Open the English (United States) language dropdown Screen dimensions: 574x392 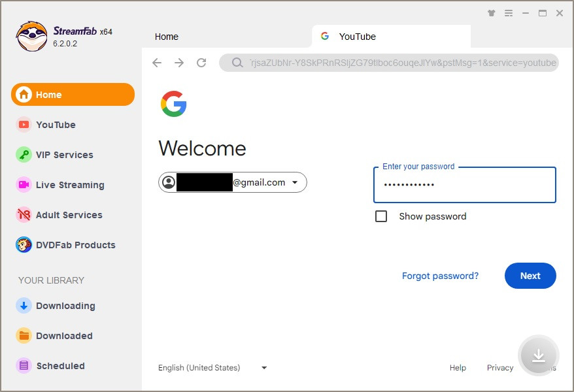(212, 367)
